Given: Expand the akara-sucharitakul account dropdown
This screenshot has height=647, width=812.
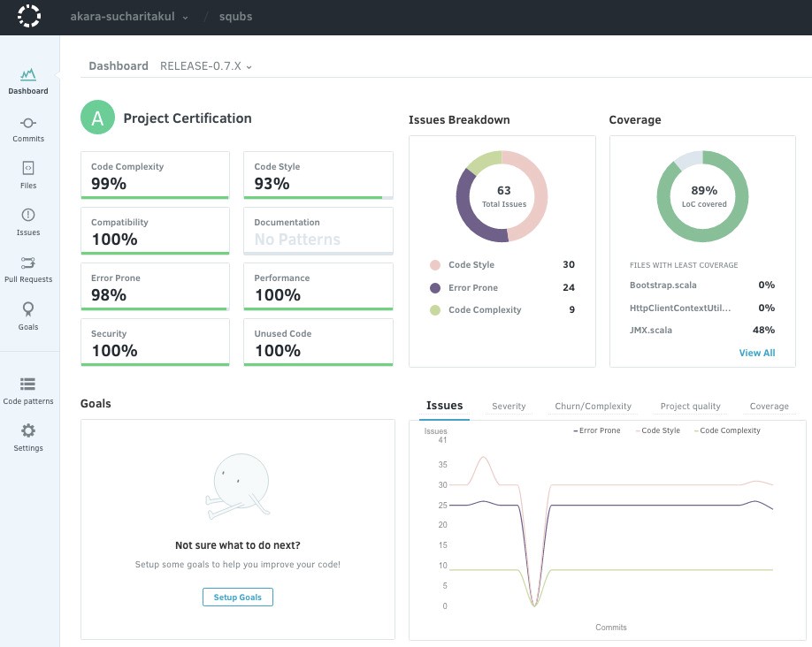Looking at the screenshot, I should coord(129,17).
